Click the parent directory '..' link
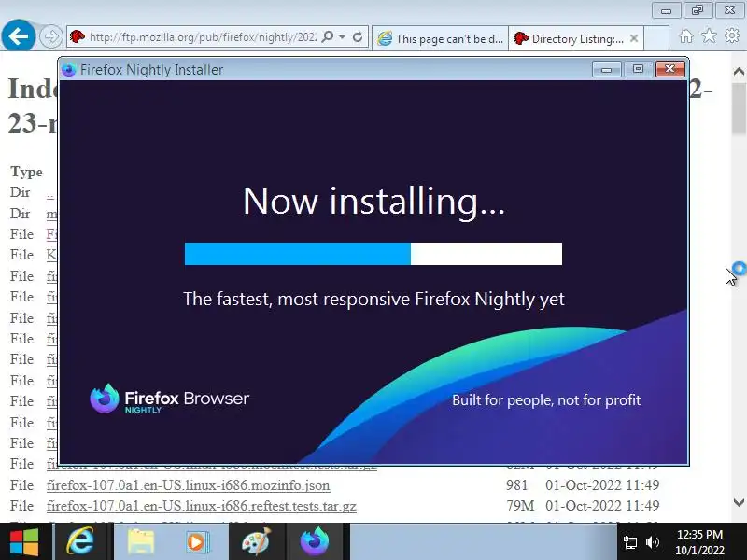 pyautogui.click(x=50, y=193)
